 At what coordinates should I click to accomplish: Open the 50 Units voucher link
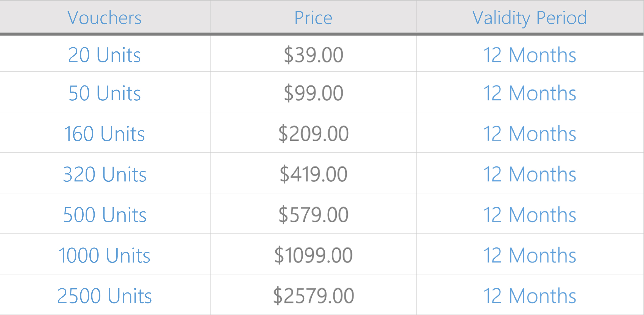(105, 93)
